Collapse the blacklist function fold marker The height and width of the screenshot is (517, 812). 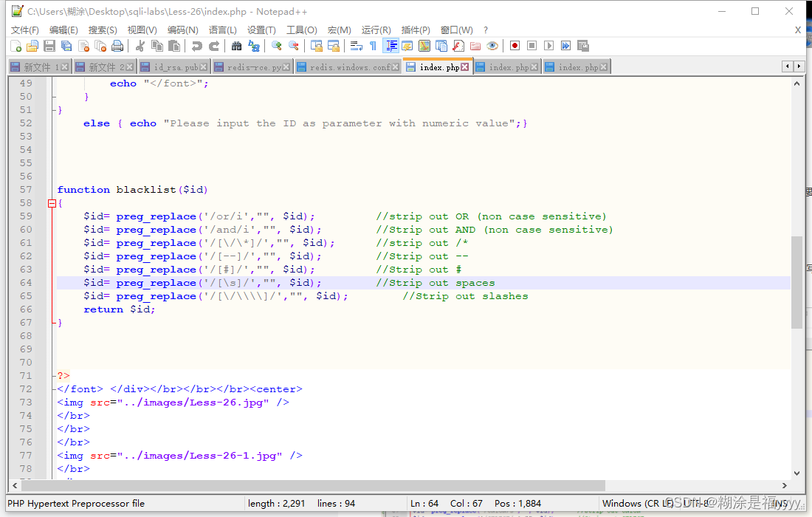click(x=52, y=204)
